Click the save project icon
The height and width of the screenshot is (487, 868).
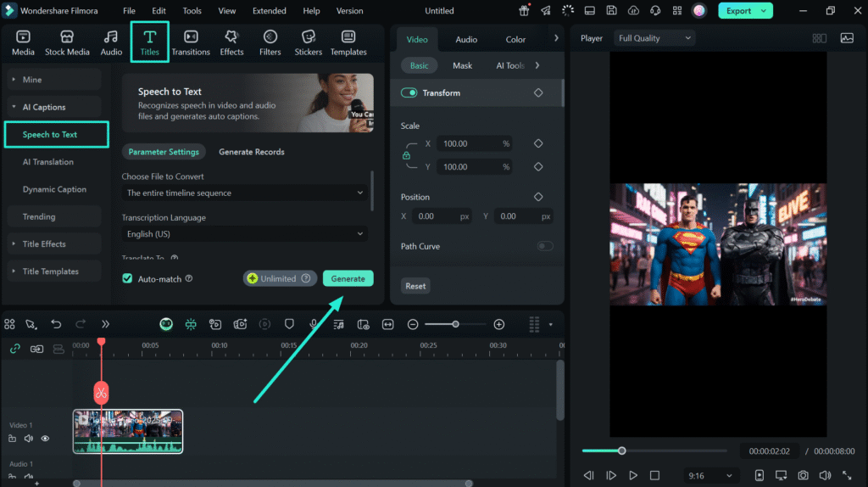coord(611,11)
